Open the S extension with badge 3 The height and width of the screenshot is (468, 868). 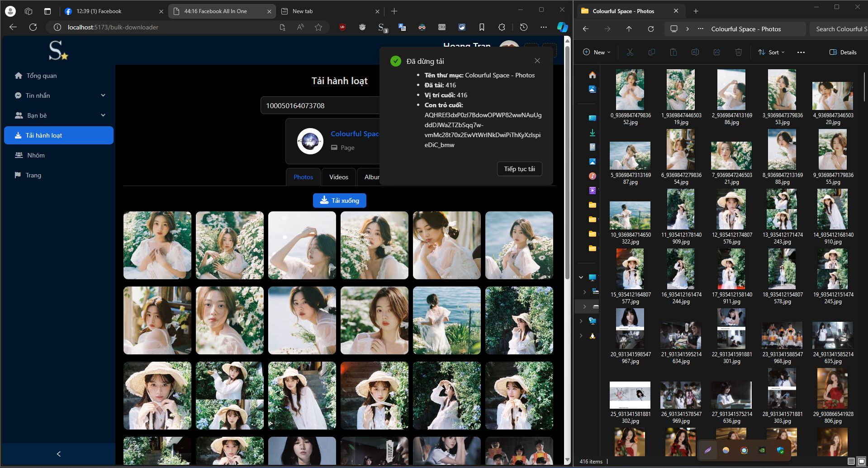pos(382,28)
